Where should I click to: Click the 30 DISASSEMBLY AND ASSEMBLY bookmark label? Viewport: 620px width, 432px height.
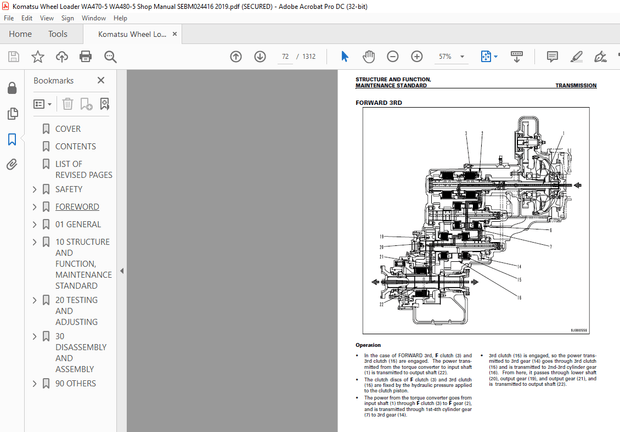81,353
